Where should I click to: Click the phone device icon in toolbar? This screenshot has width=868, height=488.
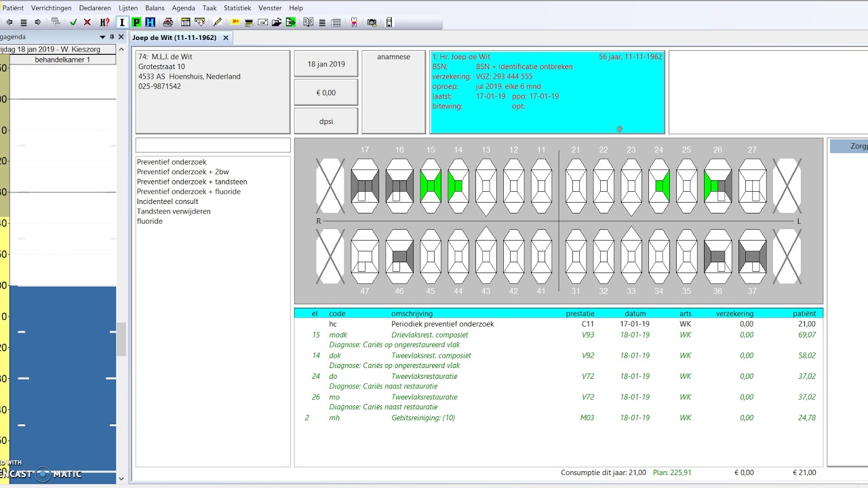click(x=389, y=22)
